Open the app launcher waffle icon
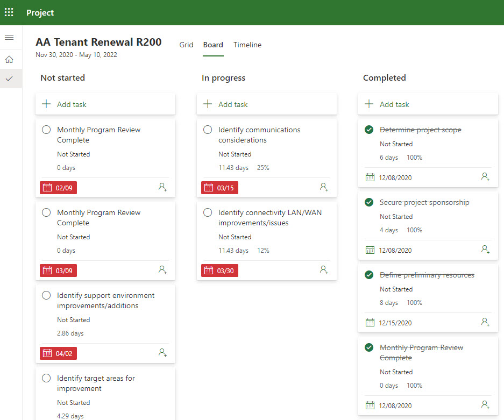Viewport: 504px width, 420px height. coord(9,12)
